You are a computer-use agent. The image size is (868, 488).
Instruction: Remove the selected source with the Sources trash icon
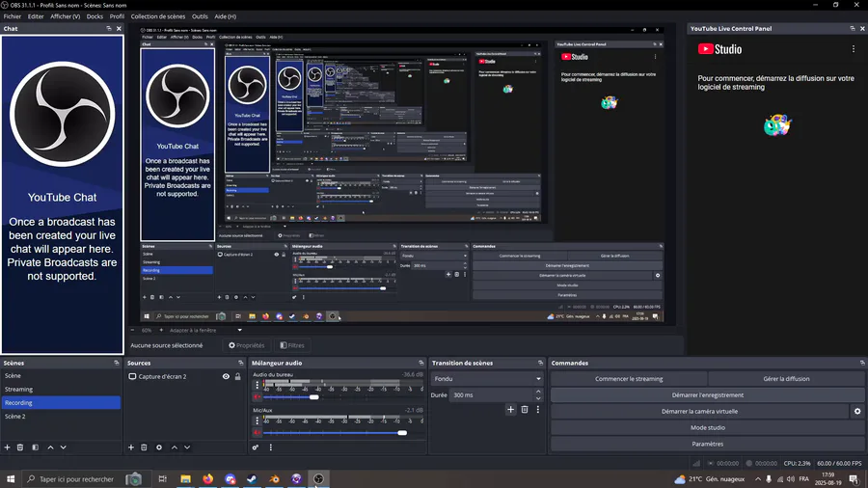144,447
